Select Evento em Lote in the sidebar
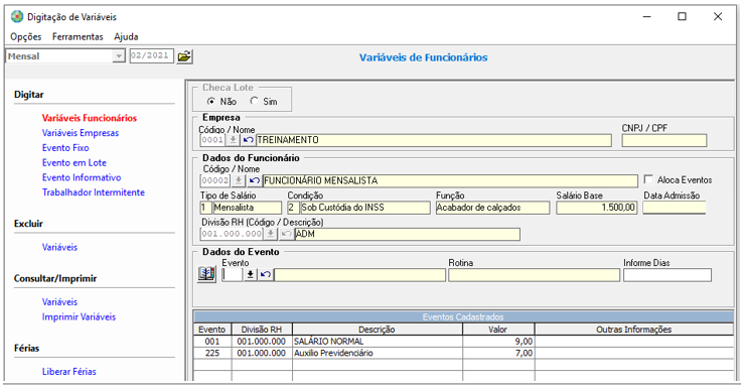The width and height of the screenshot is (744, 390). coord(74,163)
